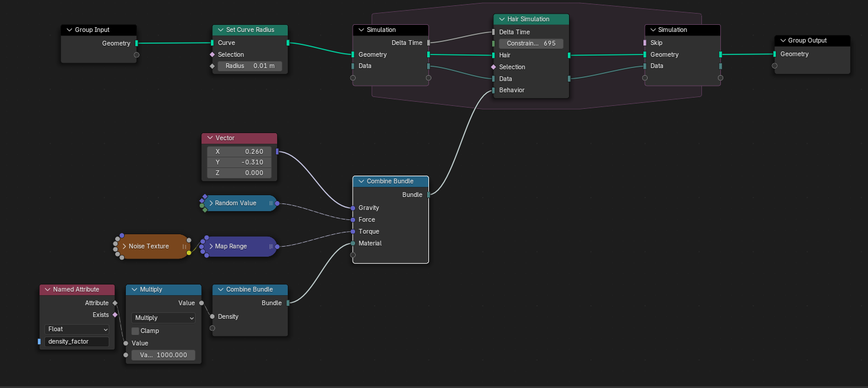Expand the collapsed Random Value node
The image size is (868, 388).
coord(211,203)
